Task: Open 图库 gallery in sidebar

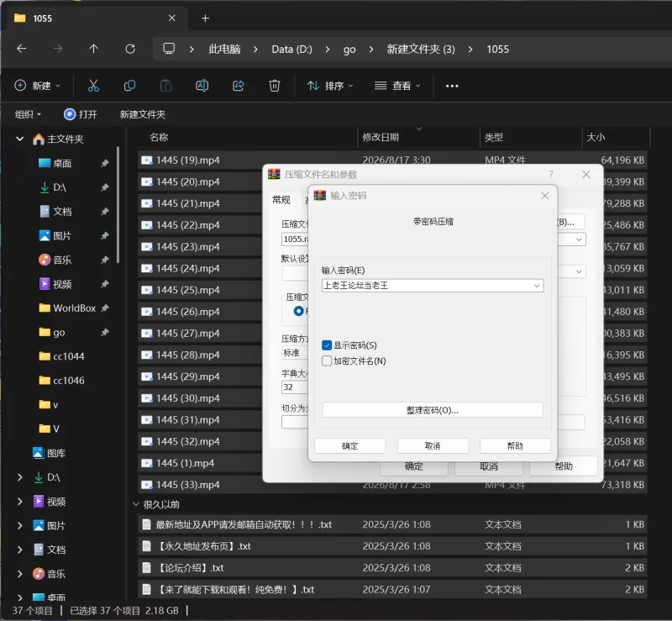Action: pos(56,453)
